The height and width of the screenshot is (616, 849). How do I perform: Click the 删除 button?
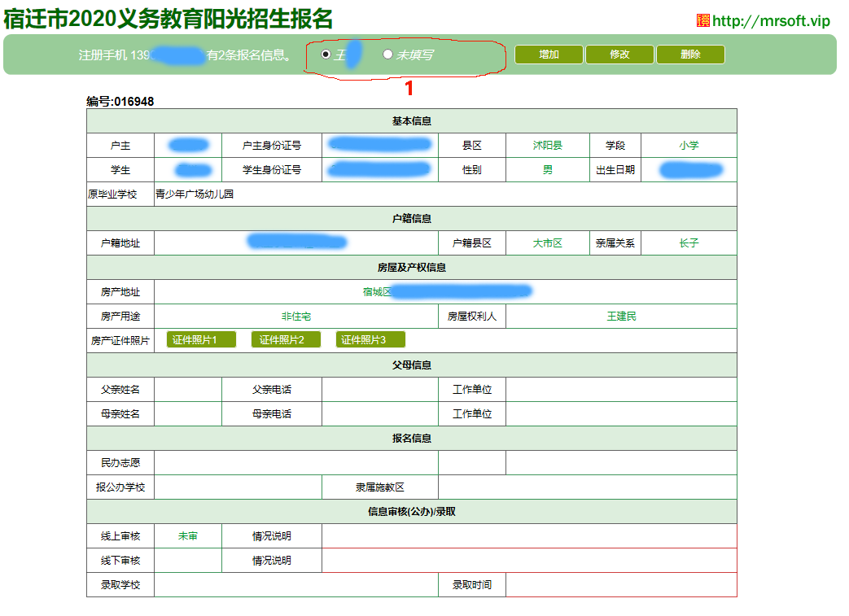(690, 55)
